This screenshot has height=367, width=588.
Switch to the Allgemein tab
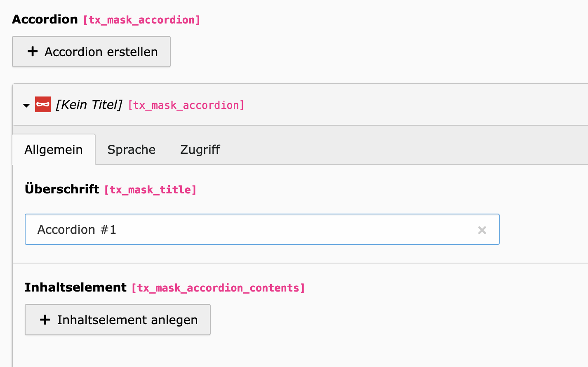pyautogui.click(x=54, y=150)
